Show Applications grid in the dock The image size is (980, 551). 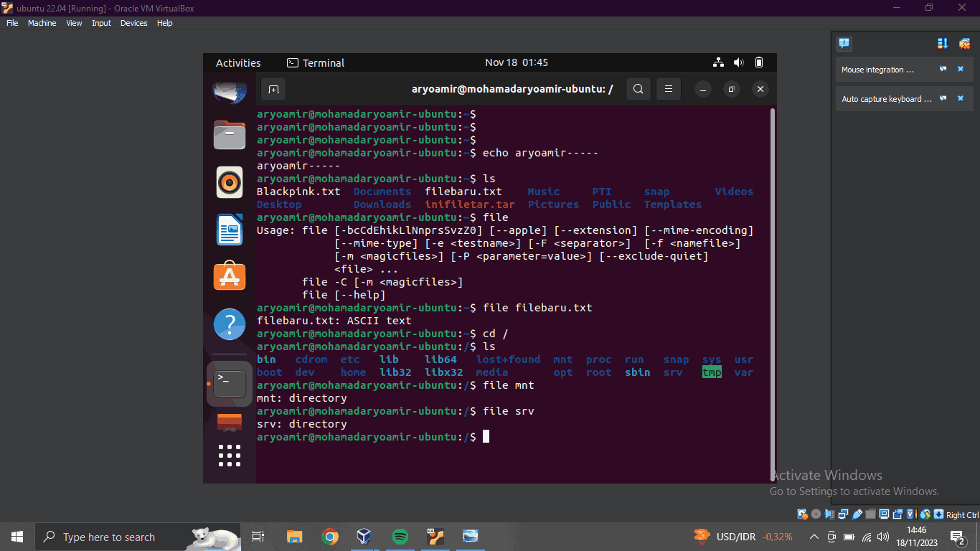[x=230, y=456]
